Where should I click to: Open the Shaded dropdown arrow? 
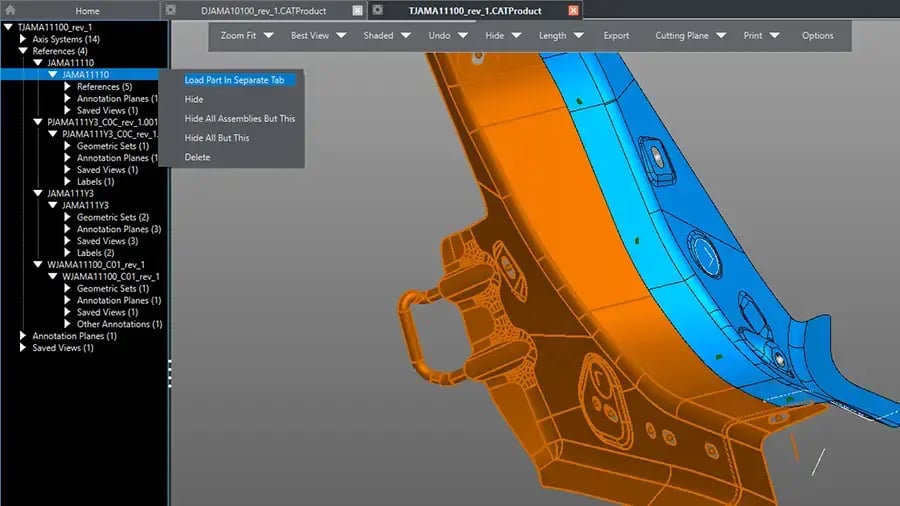pos(406,36)
